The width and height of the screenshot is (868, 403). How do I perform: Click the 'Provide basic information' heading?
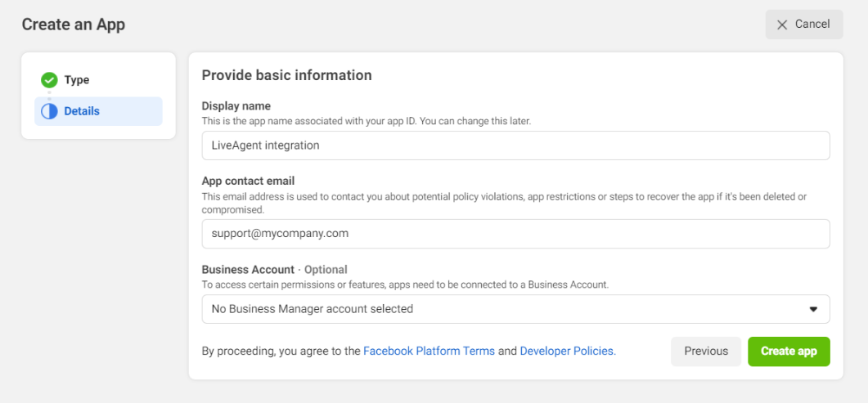click(286, 75)
